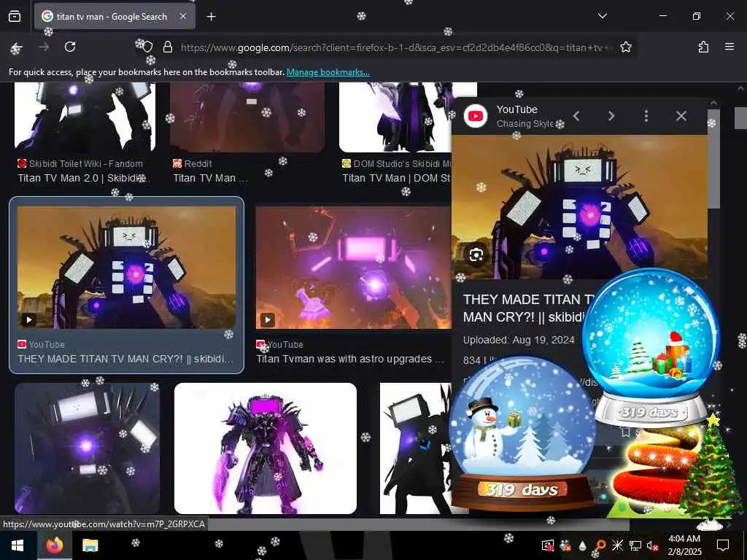Search image with Google Lens icon
The image size is (747, 560).
tap(476, 254)
